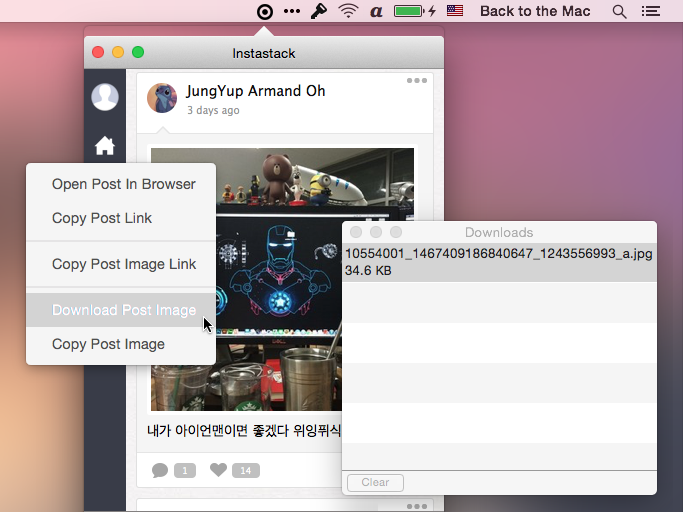Choose Copy Post Link
The width and height of the screenshot is (683, 512).
click(121, 218)
